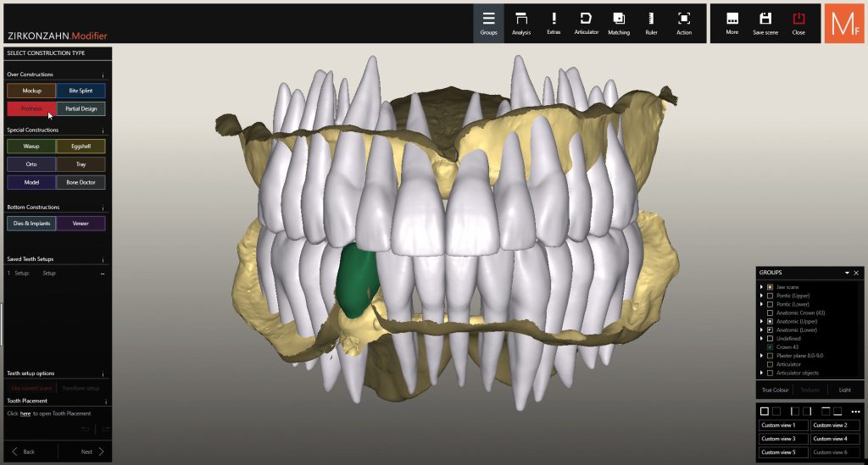Viewport: 868px width, 465px height.
Task: Toggle the Jaw scans visibility checkbox
Action: (x=770, y=287)
